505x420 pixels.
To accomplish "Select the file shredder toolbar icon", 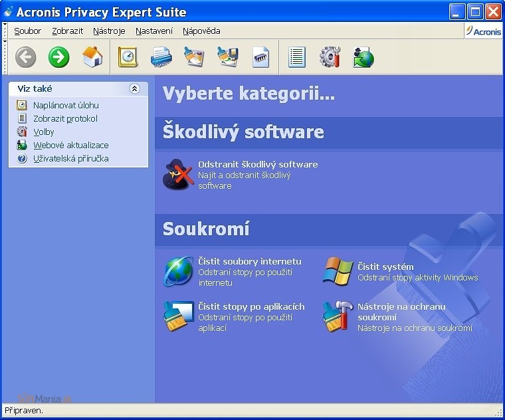I will (x=161, y=57).
